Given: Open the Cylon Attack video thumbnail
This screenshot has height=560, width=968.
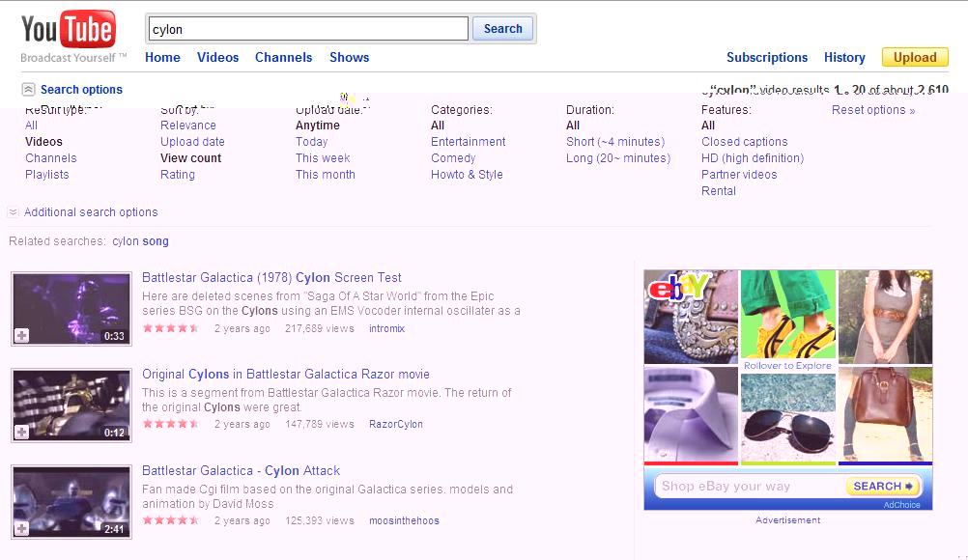Looking at the screenshot, I should [x=71, y=501].
